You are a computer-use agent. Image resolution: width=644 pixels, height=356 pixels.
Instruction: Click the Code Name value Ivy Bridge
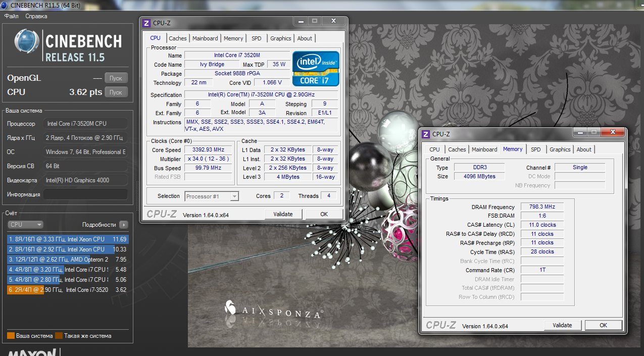(x=212, y=65)
